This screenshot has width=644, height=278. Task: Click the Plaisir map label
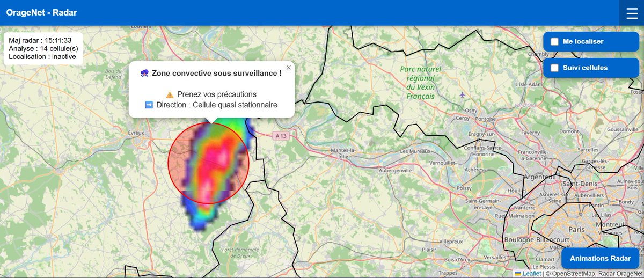pyautogui.click(x=429, y=250)
